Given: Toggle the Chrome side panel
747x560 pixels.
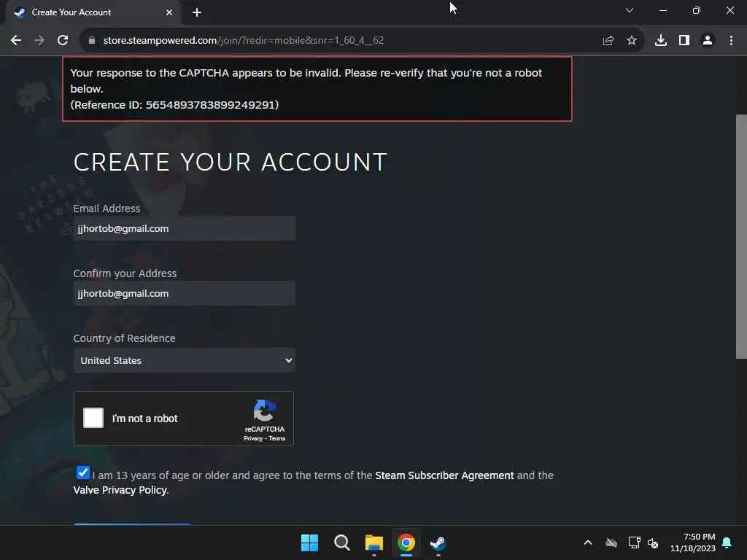Looking at the screenshot, I should pos(684,41).
